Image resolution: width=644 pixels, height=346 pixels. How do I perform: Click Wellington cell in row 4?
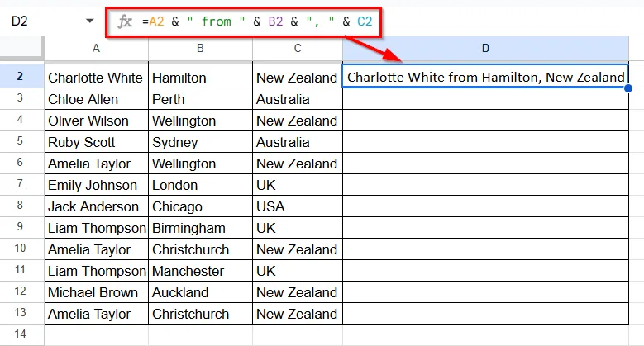200,121
